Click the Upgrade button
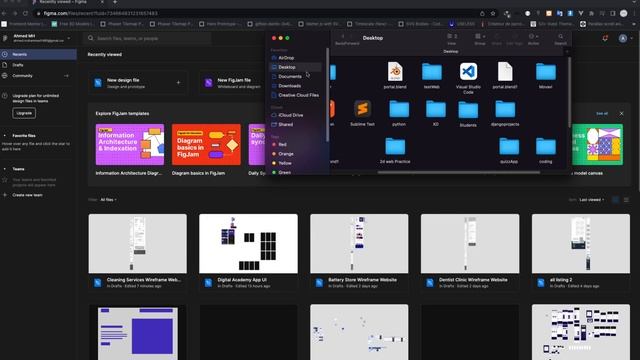The height and width of the screenshot is (360, 640). coord(24,113)
